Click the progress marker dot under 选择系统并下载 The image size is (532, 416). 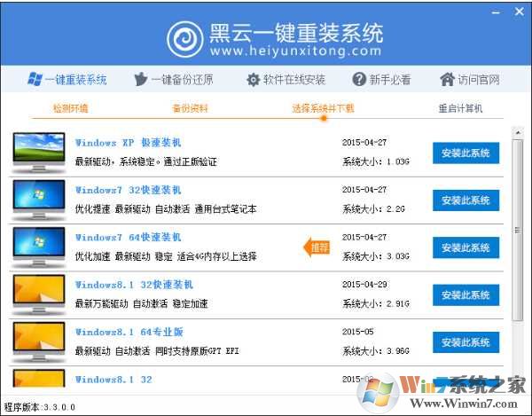(324, 119)
